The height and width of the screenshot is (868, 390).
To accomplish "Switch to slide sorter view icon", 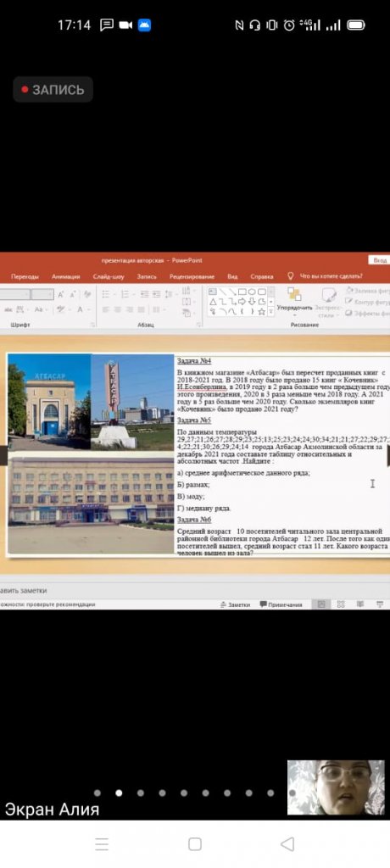I will (x=341, y=604).
